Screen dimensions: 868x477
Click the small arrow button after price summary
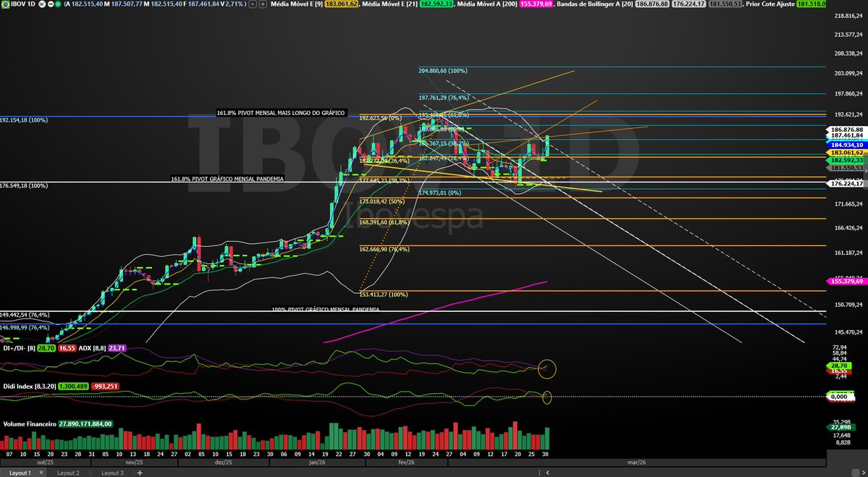coord(253,4)
